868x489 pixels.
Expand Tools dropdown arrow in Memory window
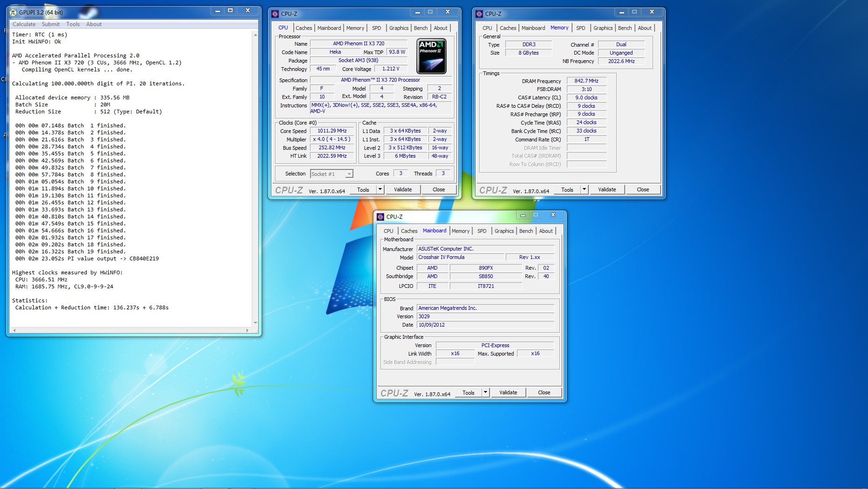tap(585, 189)
